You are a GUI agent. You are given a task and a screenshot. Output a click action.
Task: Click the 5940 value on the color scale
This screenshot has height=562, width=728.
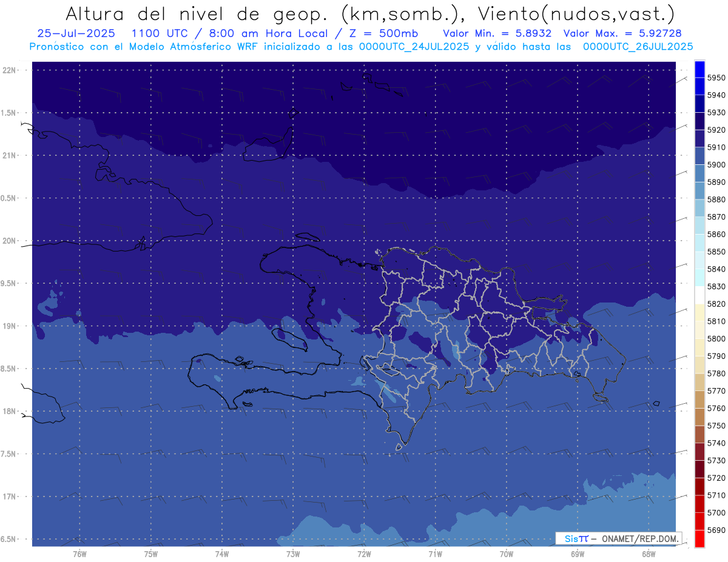[x=716, y=95]
